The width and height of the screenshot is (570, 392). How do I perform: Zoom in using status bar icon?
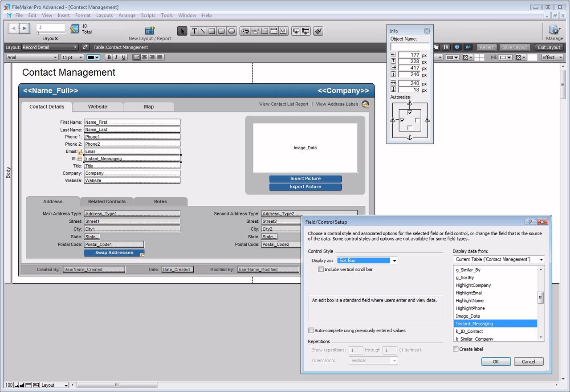[x=23, y=385]
